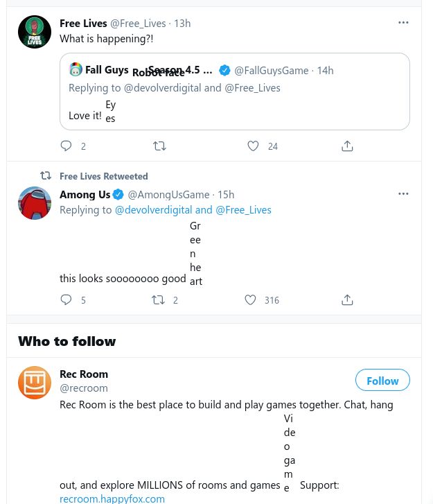Reply to the Among Us tweet
This screenshot has height=504, width=433.
point(67,300)
